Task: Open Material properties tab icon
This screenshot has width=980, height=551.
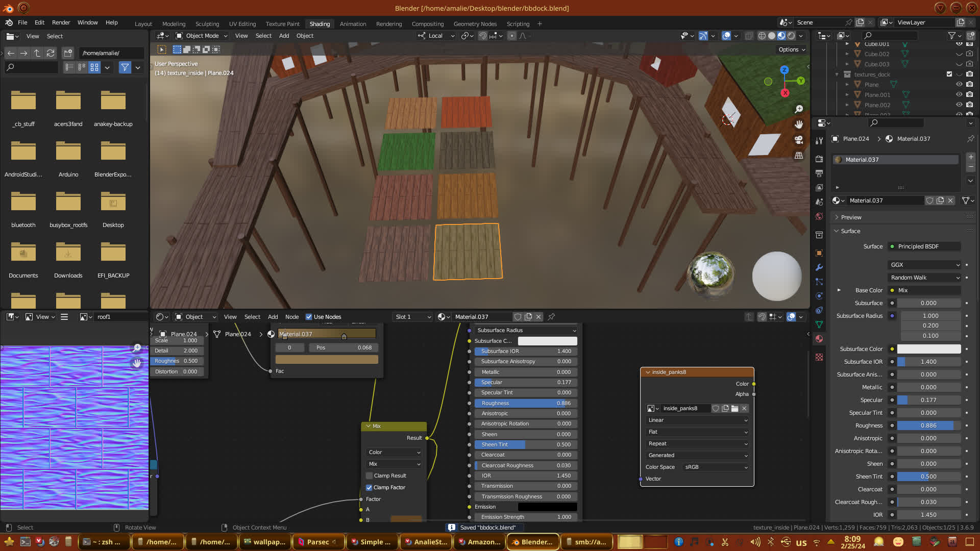Action: [819, 339]
